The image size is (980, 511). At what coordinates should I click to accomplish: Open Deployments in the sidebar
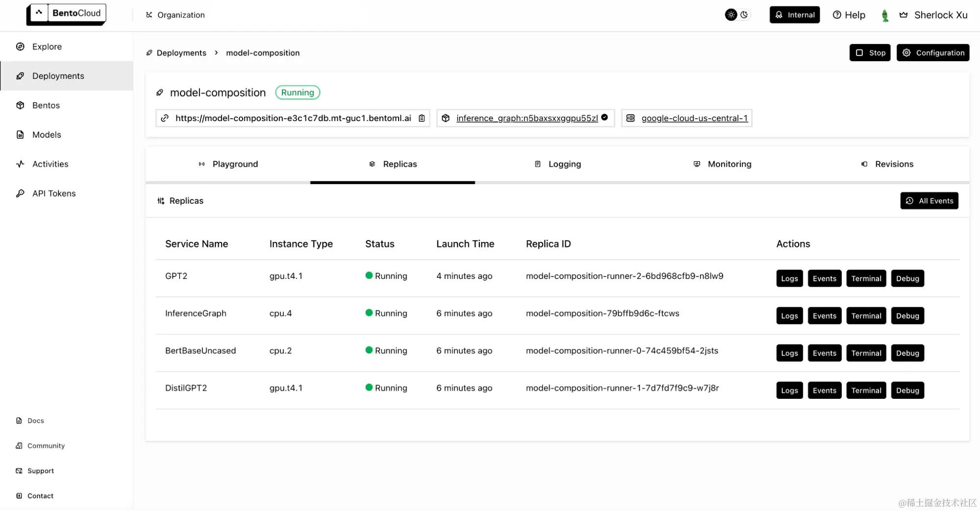(67, 76)
